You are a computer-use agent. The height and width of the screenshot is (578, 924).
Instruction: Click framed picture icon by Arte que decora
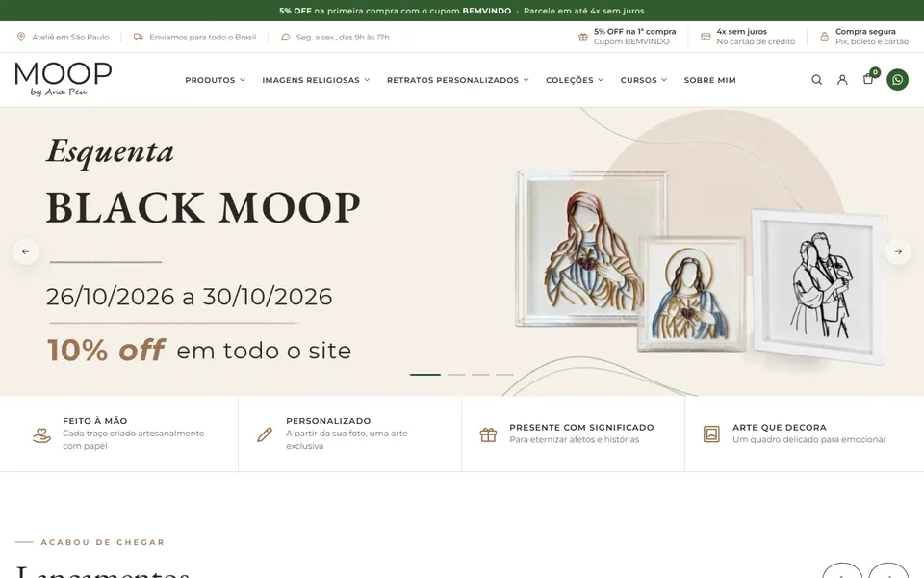(x=711, y=434)
